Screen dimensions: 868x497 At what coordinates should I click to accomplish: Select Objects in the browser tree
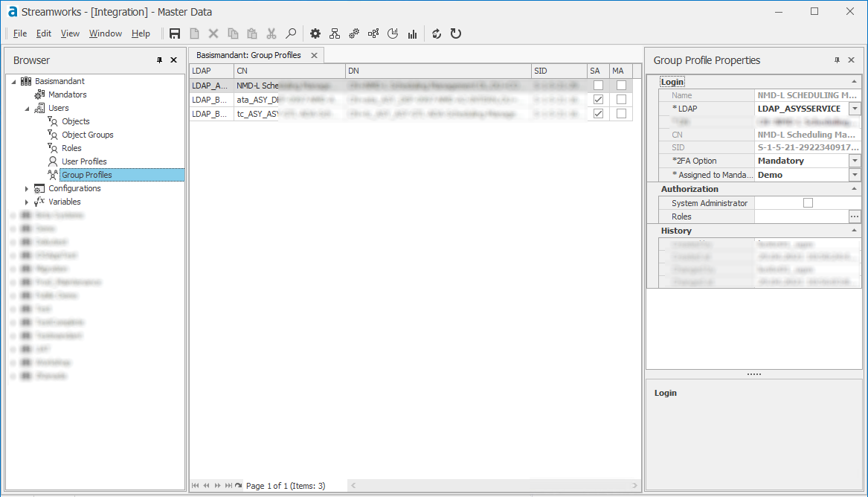click(x=76, y=121)
